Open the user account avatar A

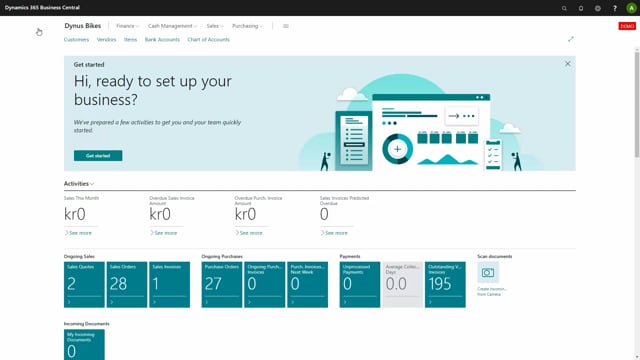[x=631, y=8]
